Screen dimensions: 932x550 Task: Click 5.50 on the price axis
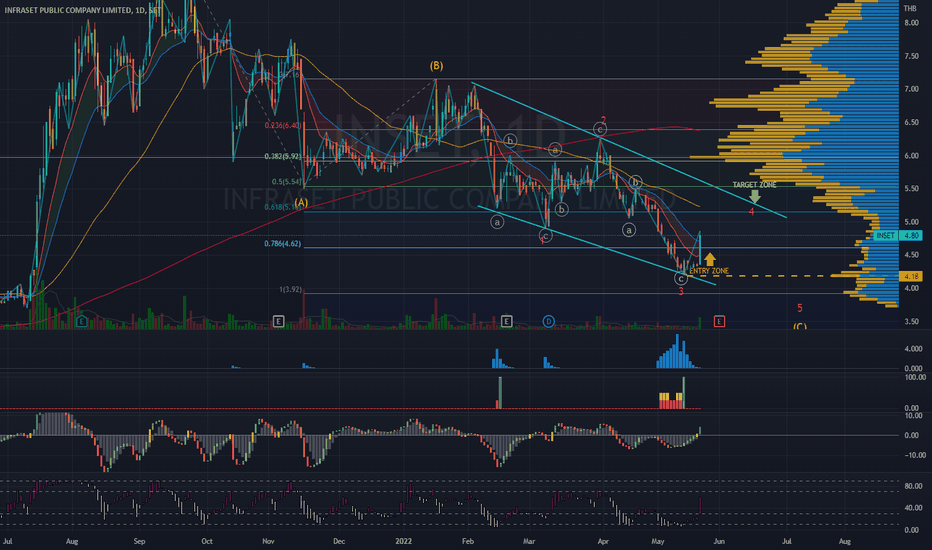pos(911,188)
